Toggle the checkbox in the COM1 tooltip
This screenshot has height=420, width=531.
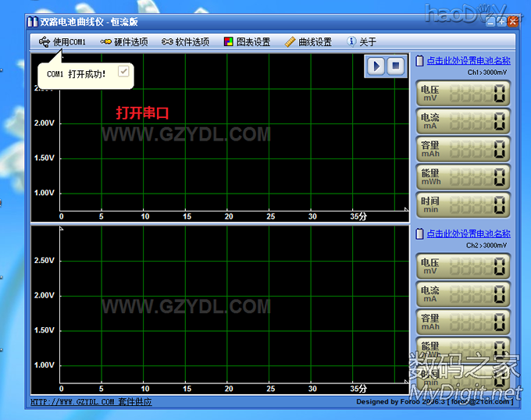click(x=123, y=71)
